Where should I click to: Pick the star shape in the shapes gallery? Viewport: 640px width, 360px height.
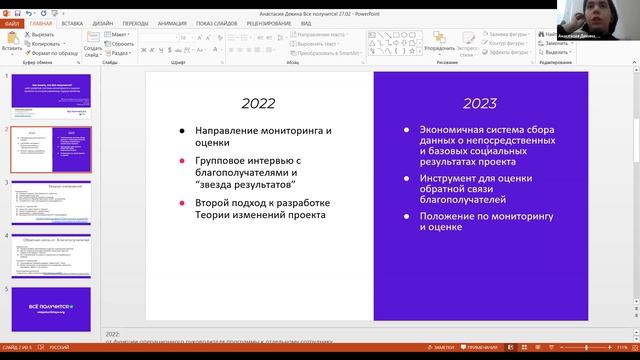click(x=412, y=51)
